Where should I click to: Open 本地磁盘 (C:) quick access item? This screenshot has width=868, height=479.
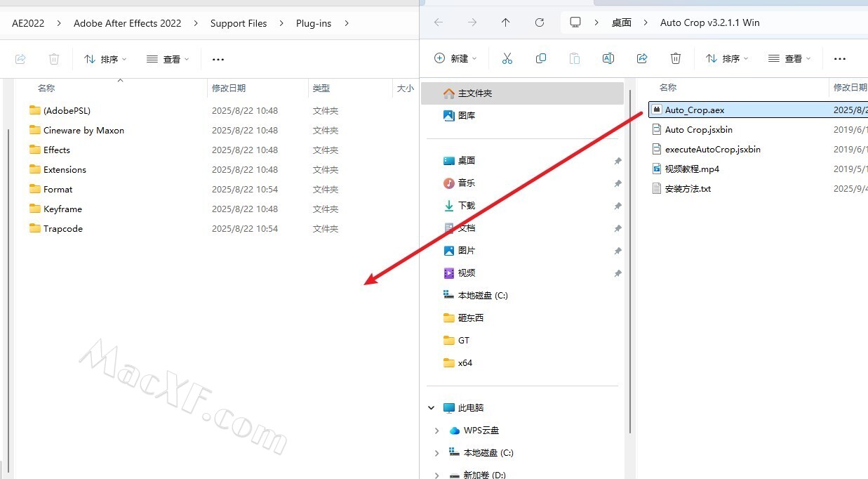click(476, 295)
